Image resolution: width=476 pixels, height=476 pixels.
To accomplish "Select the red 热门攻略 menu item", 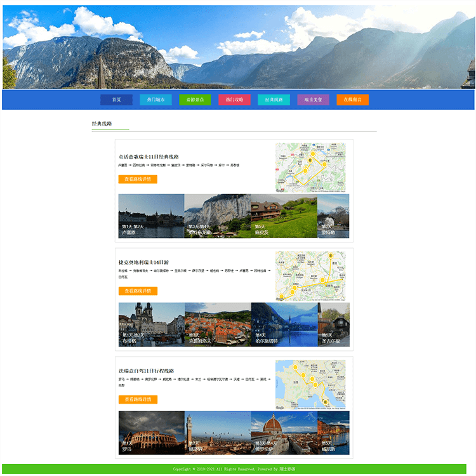I will click(x=234, y=100).
